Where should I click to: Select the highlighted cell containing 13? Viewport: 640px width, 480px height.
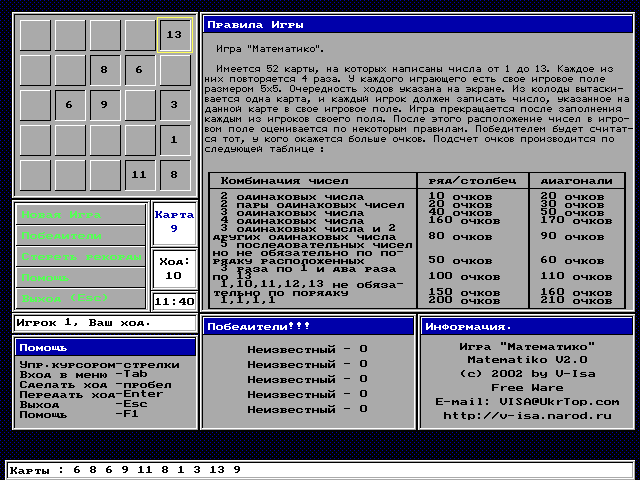(174, 35)
